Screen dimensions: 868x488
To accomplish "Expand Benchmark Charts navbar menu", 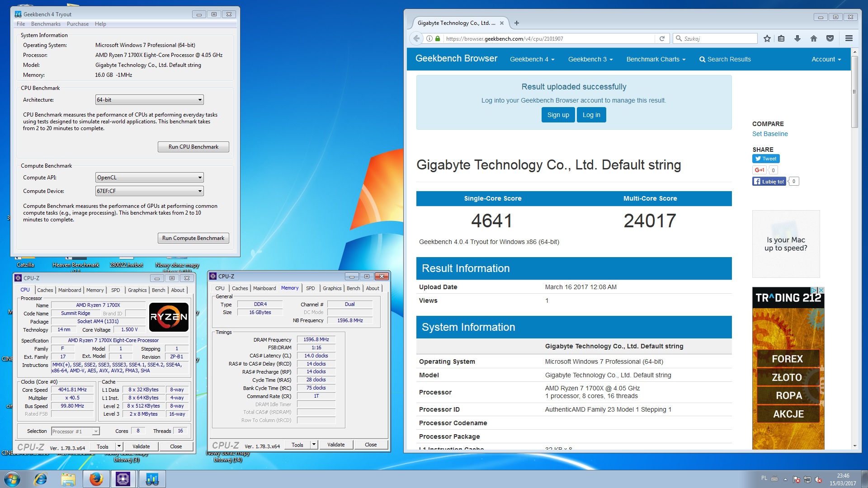I will (656, 59).
